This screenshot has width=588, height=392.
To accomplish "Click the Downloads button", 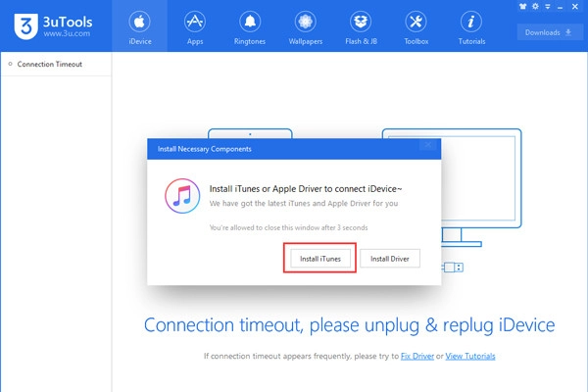I will point(549,32).
